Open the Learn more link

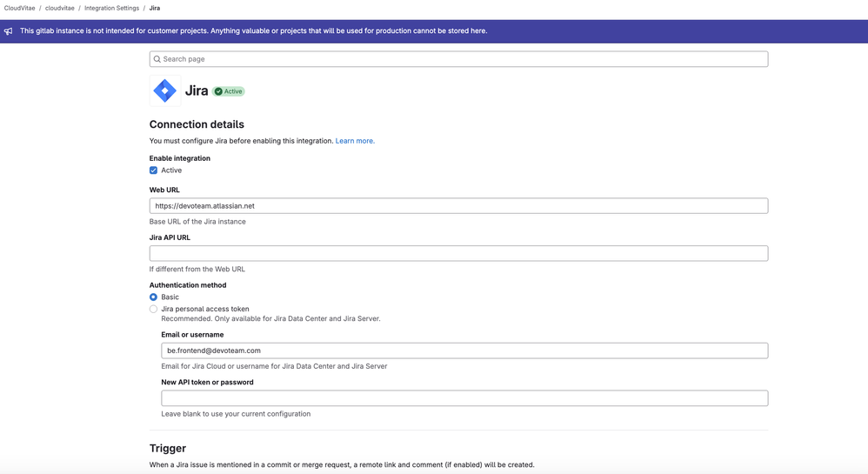(x=355, y=141)
